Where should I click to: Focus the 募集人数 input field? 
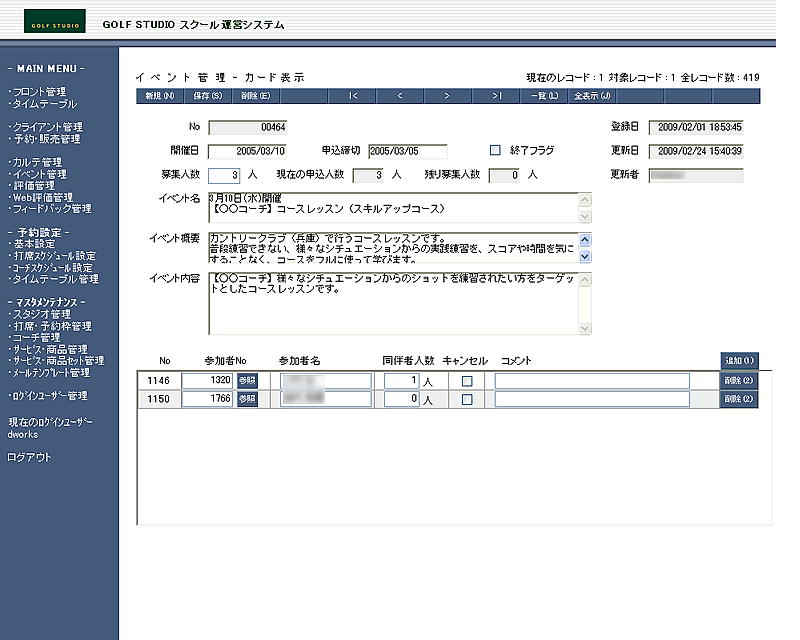[x=224, y=175]
